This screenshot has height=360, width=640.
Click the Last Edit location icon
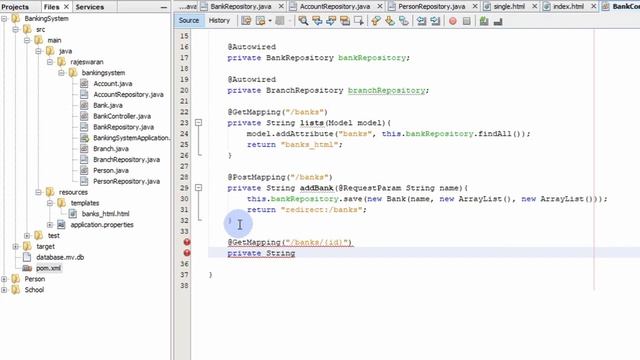pos(246,21)
